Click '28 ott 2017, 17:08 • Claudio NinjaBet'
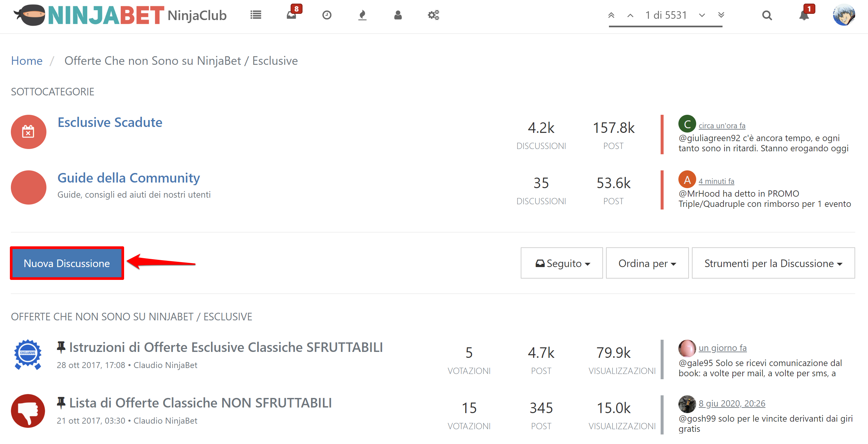 (x=127, y=365)
